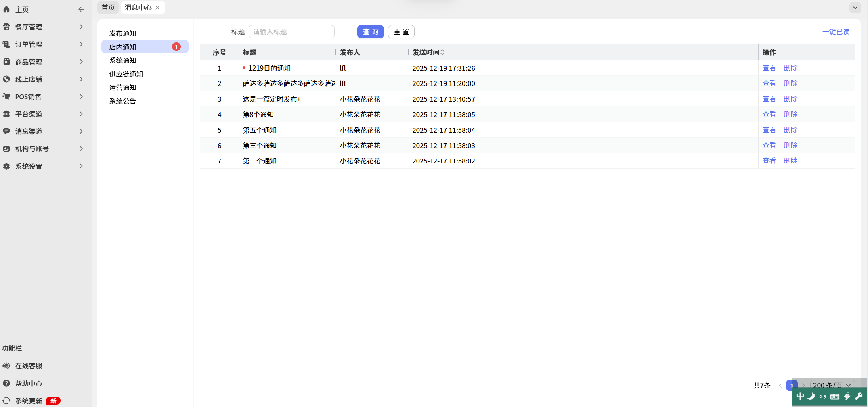The width and height of the screenshot is (868, 407).
Task: Click the 重置 reset button
Action: pyautogui.click(x=401, y=32)
